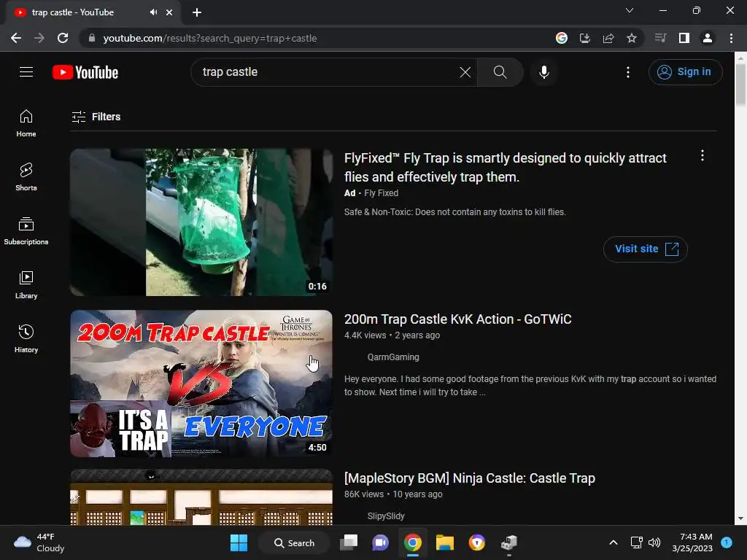The width and height of the screenshot is (747, 560).
Task: Open the FlyFixed Fly Trap ad thumbnail
Action: point(201,222)
